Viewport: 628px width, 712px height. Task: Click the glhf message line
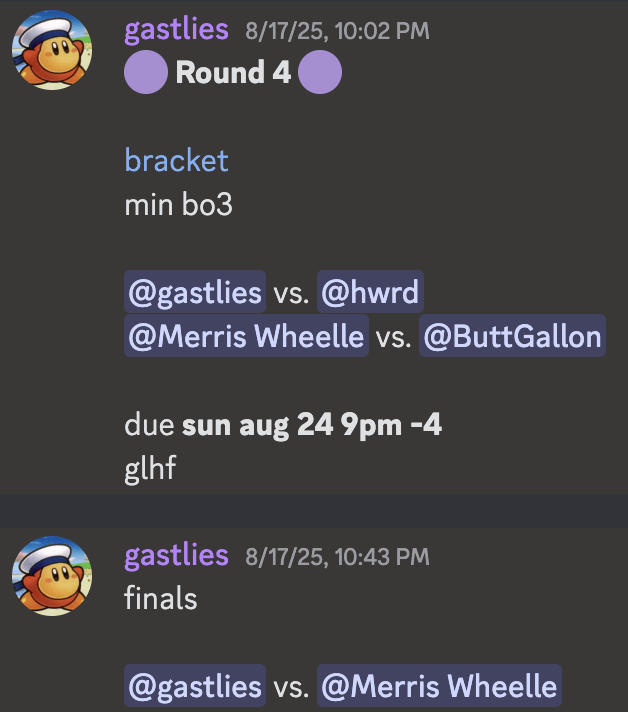pos(150,468)
